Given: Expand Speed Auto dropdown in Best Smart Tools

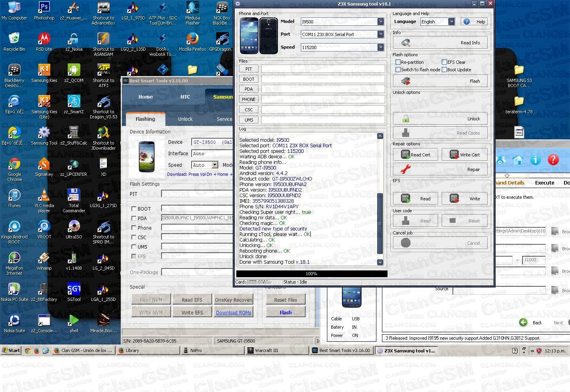Looking at the screenshot, I should 215,165.
